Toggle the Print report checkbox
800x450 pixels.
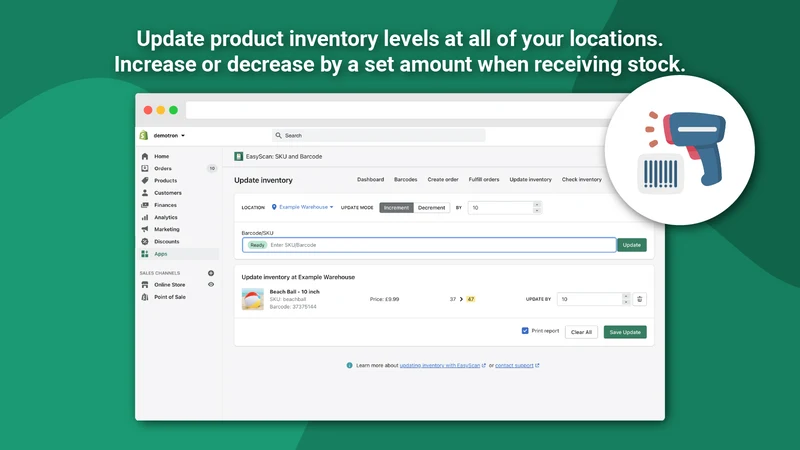525,331
